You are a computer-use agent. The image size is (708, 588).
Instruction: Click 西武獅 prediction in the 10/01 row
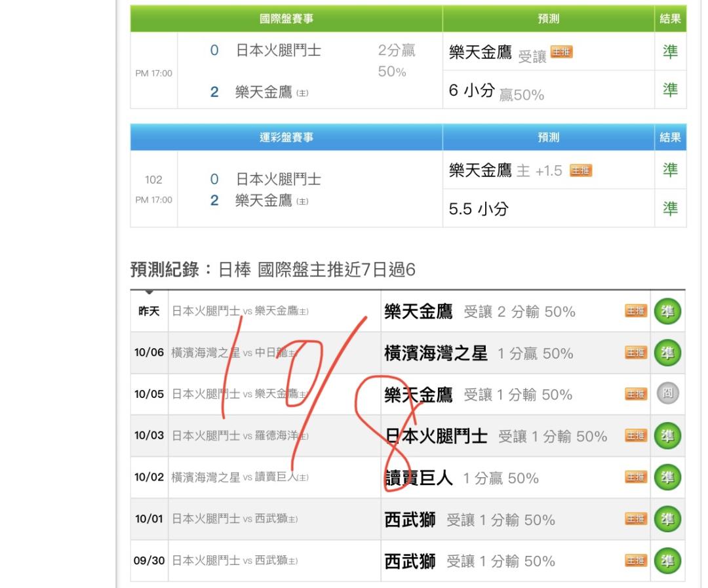[469, 520]
